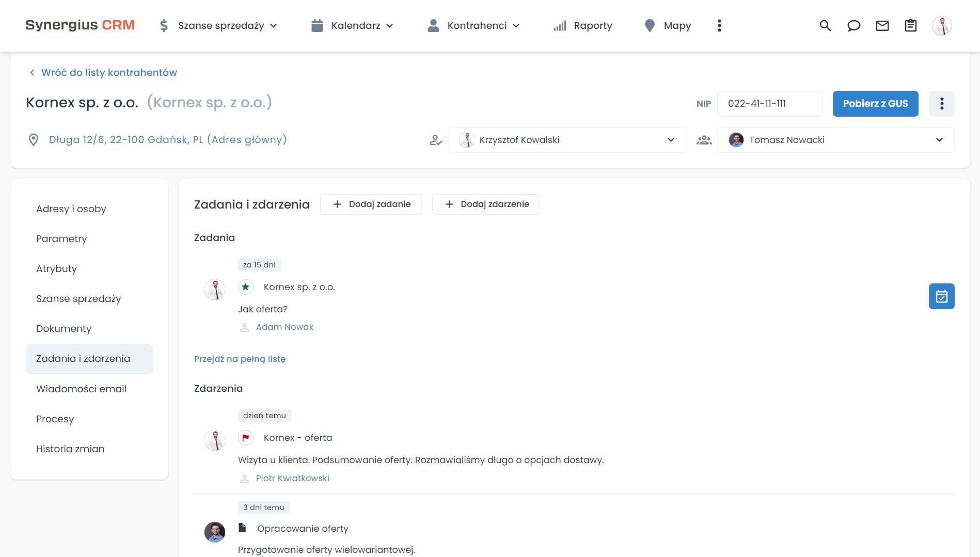Switch to the Wiadomości email section
Screen dimensions: 980x557
click(x=81, y=389)
